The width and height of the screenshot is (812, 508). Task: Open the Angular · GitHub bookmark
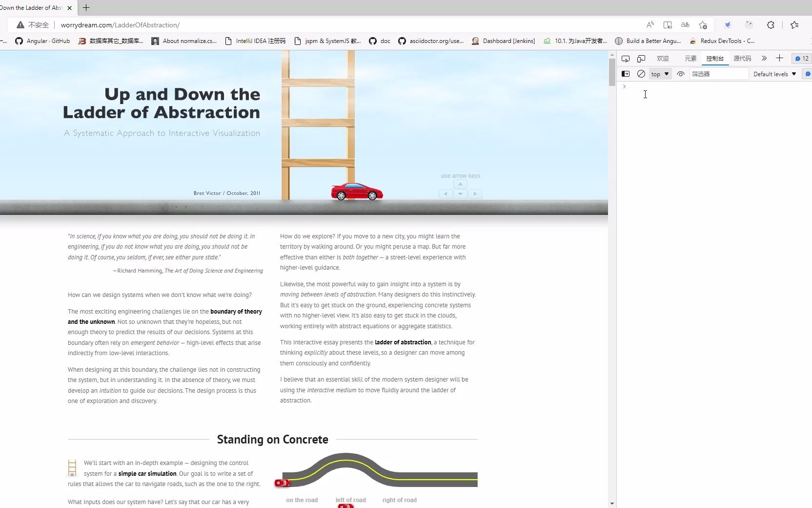pyautogui.click(x=42, y=41)
